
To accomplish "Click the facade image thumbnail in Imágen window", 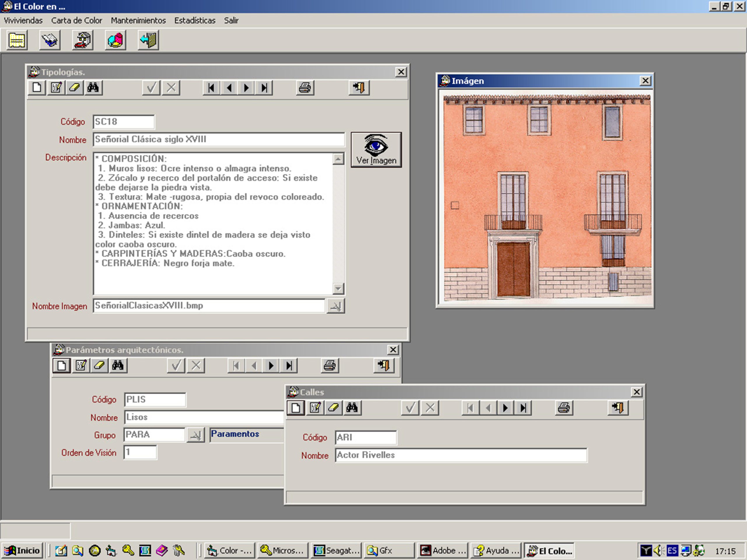I will 547,198.
